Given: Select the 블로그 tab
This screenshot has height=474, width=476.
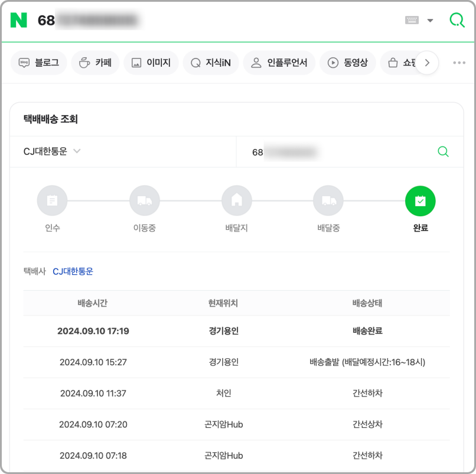Looking at the screenshot, I should 39,63.
